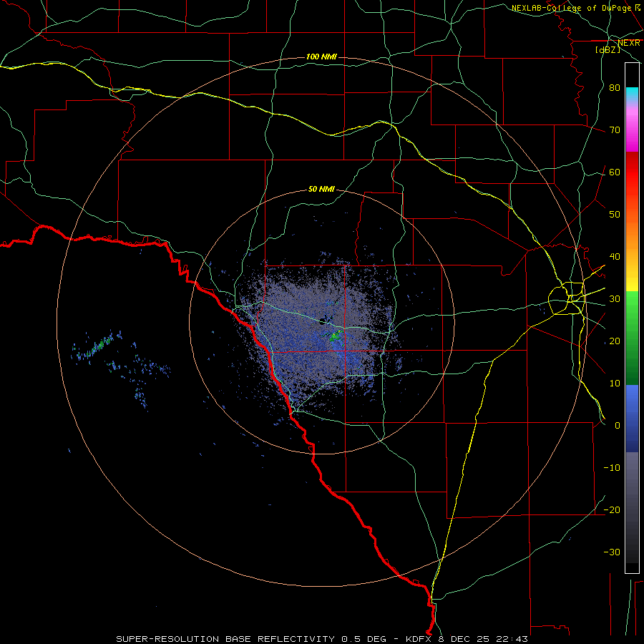This screenshot has height=644, width=644.
Task: Click the 10 value on the dBZ scale
Action: [615, 384]
